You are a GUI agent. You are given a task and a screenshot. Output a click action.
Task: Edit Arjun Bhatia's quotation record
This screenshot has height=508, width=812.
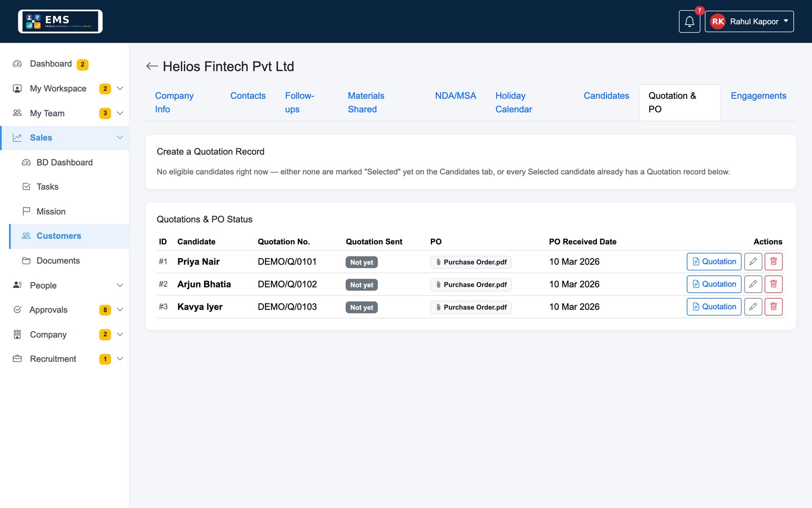point(753,284)
